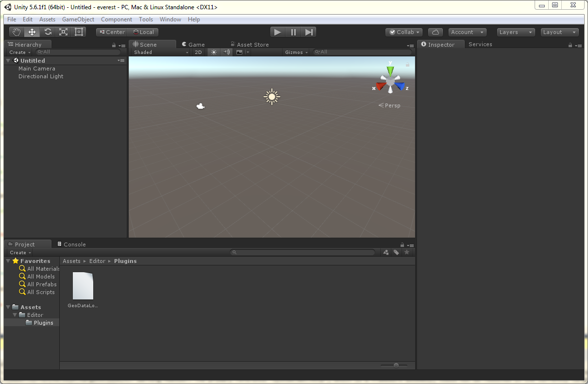Open the Account dropdown
The height and width of the screenshot is (384, 588).
(x=467, y=32)
